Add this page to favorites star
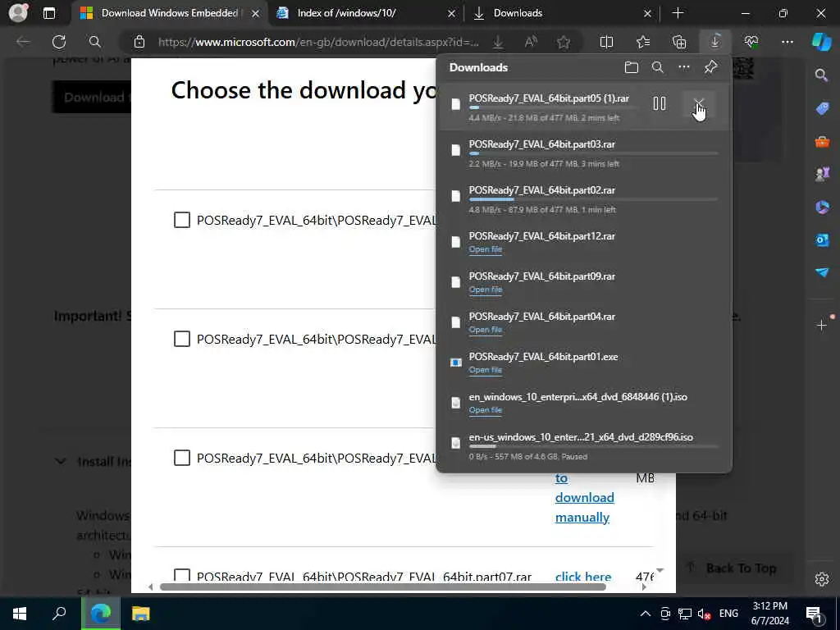Screen dimensions: 840x630 coord(564,42)
